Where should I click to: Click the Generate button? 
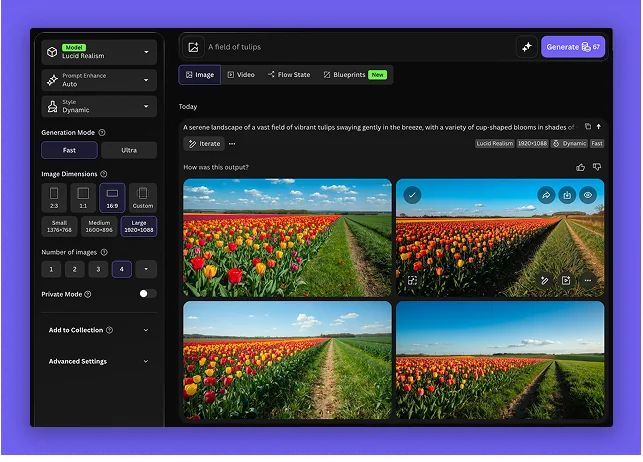tap(573, 47)
